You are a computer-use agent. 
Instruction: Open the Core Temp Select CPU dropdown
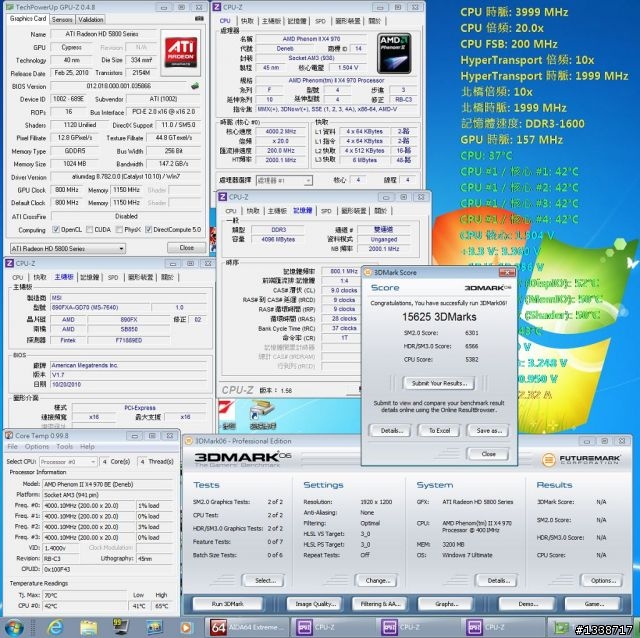(68, 461)
